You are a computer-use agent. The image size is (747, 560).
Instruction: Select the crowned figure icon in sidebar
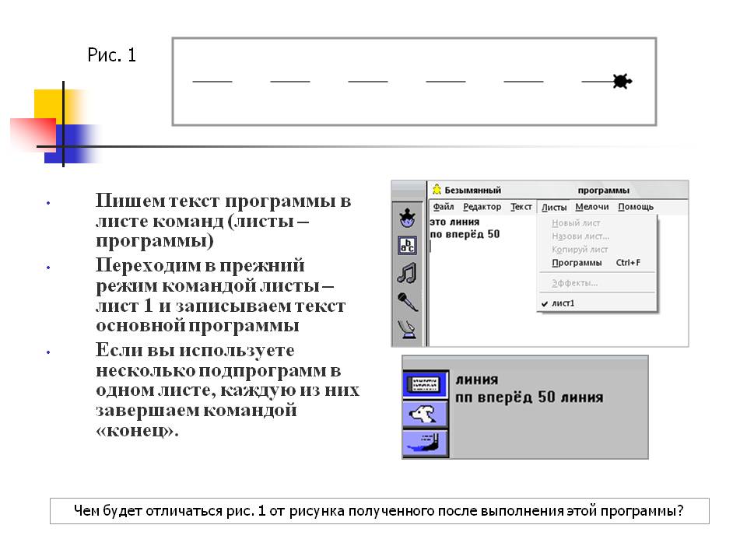[407, 219]
